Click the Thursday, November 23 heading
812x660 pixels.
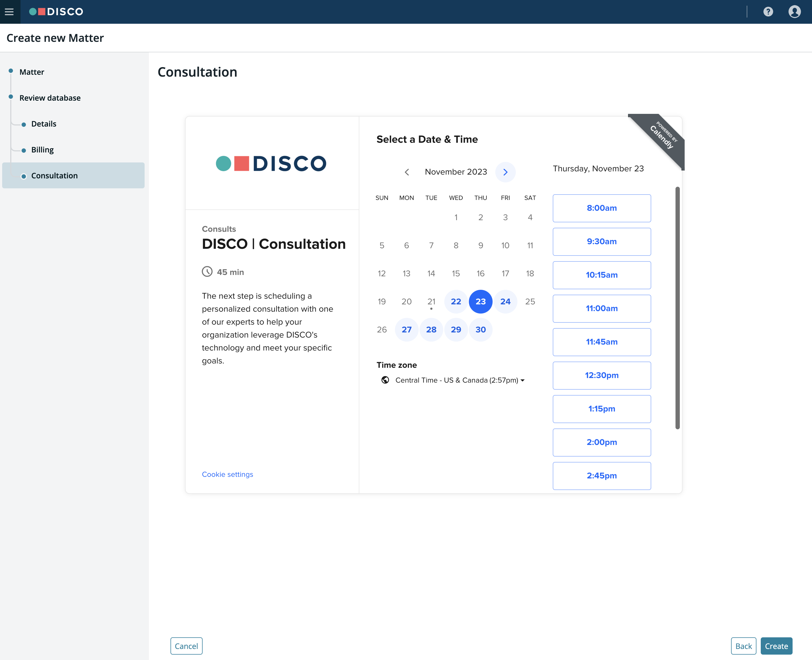click(598, 168)
